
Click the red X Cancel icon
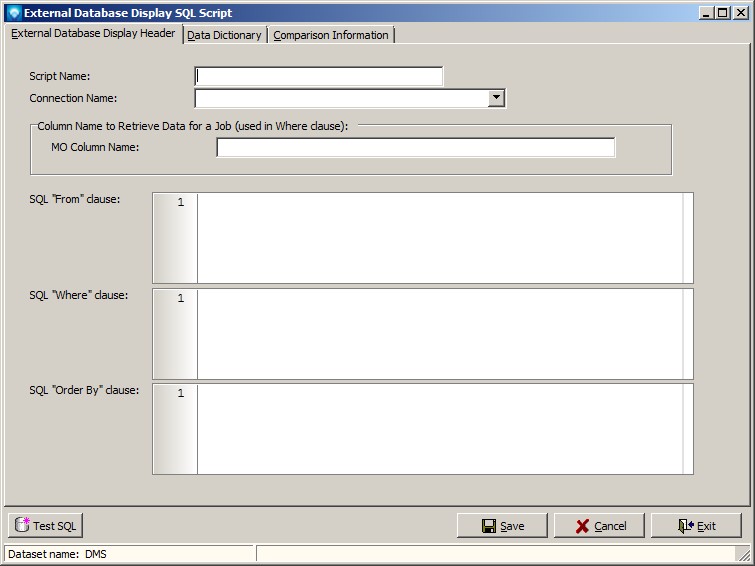pos(582,526)
